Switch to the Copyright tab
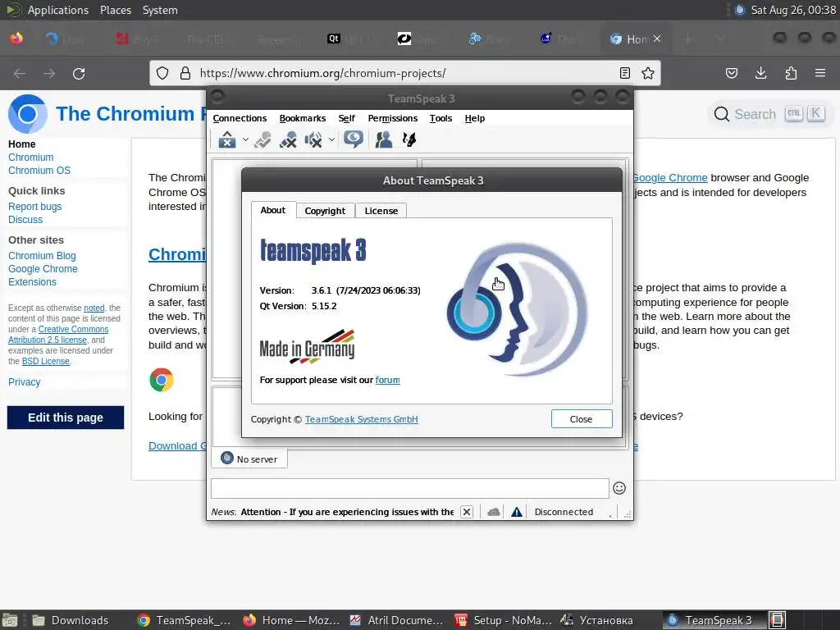Screen dimensions: 840x630 [325, 211]
